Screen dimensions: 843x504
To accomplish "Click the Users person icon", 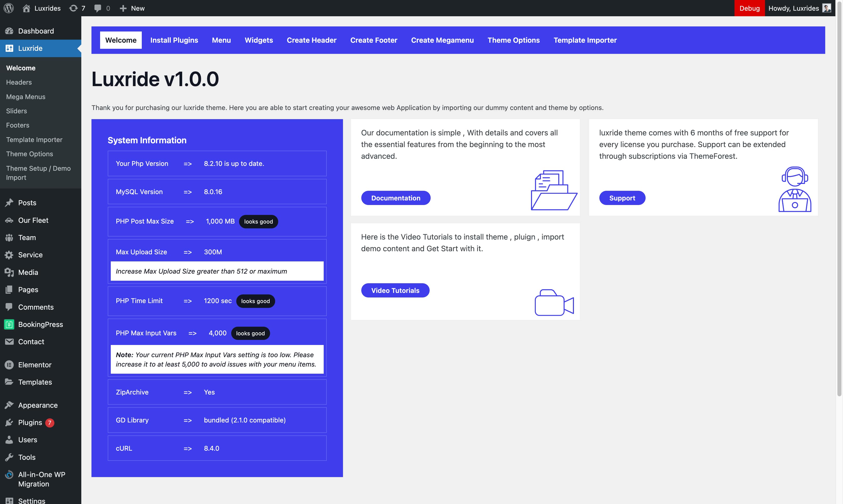I will [9, 440].
